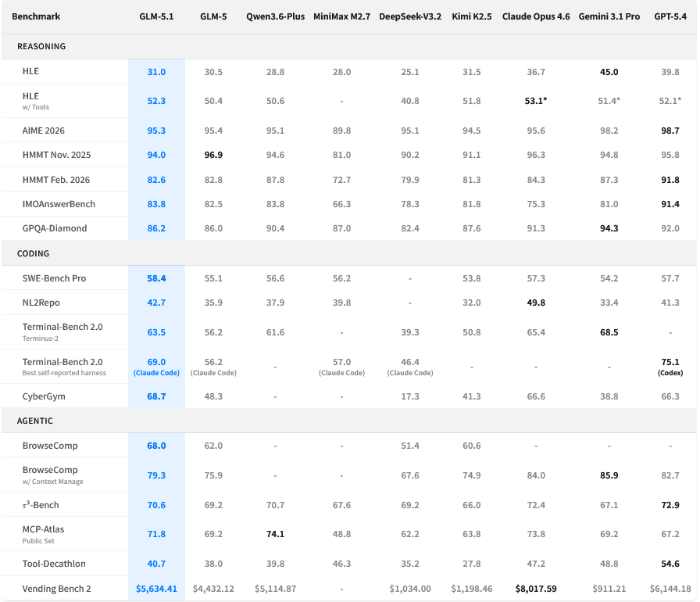Click GPT-5.4's τ³-Bench score 72.9
This screenshot has height=602, width=700.
pos(670,505)
